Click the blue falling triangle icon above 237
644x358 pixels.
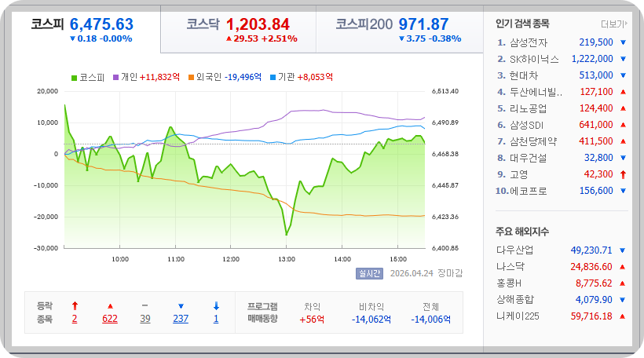(181, 306)
